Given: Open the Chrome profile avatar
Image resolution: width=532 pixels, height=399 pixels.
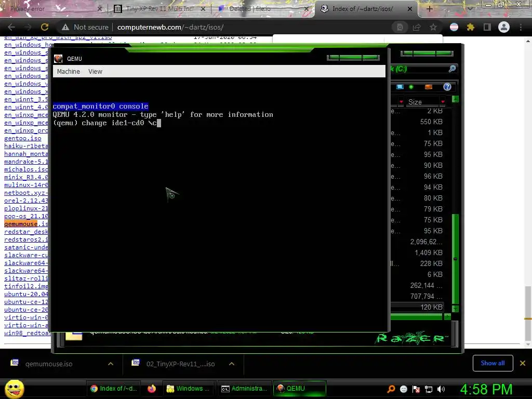Looking at the screenshot, I should pyautogui.click(x=504, y=27).
